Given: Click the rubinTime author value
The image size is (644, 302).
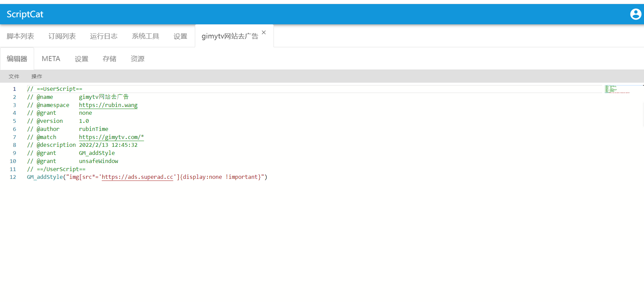Looking at the screenshot, I should click(x=94, y=129).
